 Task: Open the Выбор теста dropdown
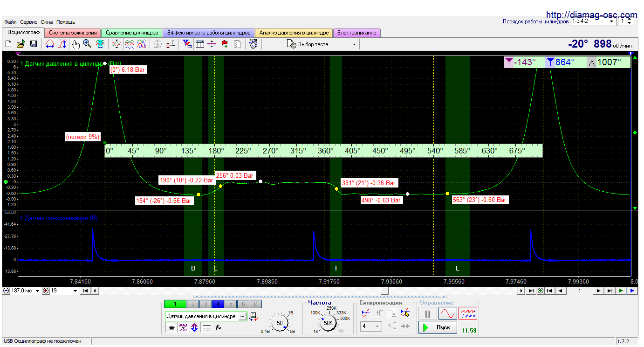click(322, 44)
